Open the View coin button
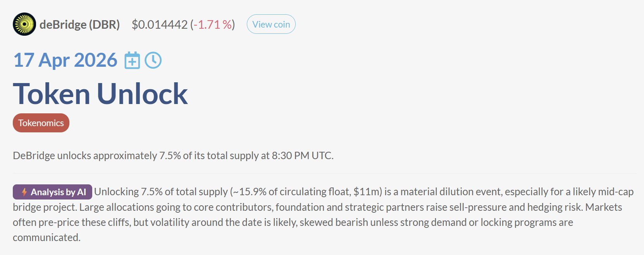Image resolution: width=644 pixels, height=255 pixels. coord(271,24)
